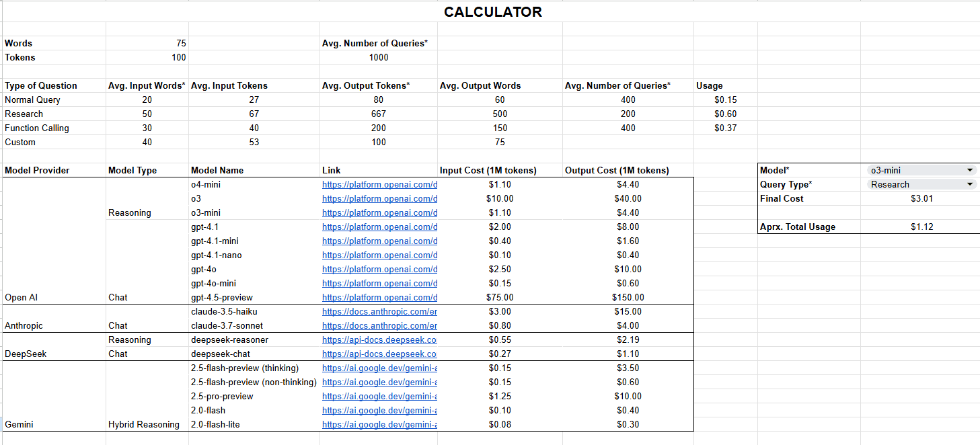Open the ai.google.dev link for 2.5-pro-preview

[380, 396]
